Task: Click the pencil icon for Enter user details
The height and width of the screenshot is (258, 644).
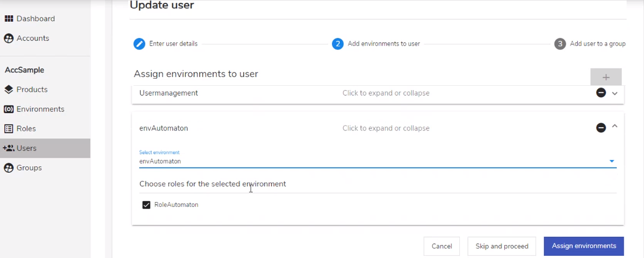Action: 139,43
